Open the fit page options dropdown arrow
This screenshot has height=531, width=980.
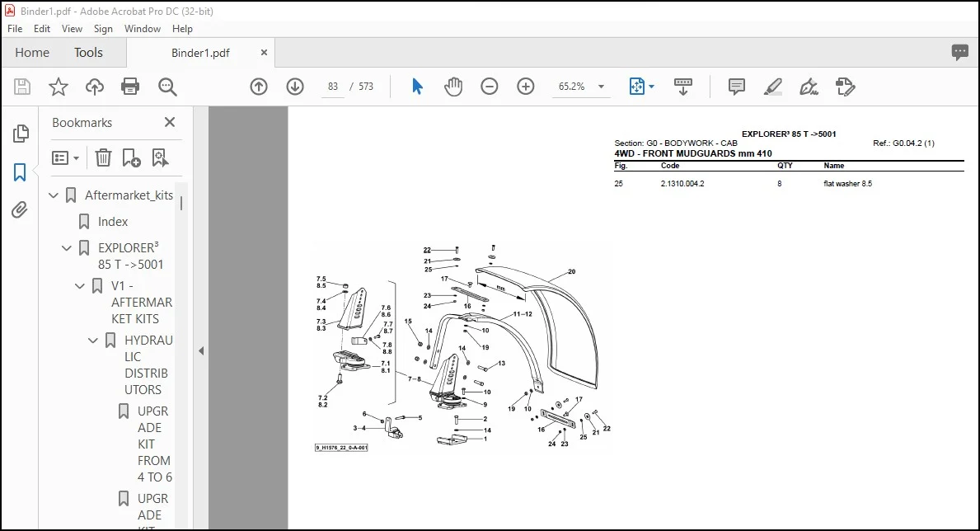pyautogui.click(x=651, y=87)
